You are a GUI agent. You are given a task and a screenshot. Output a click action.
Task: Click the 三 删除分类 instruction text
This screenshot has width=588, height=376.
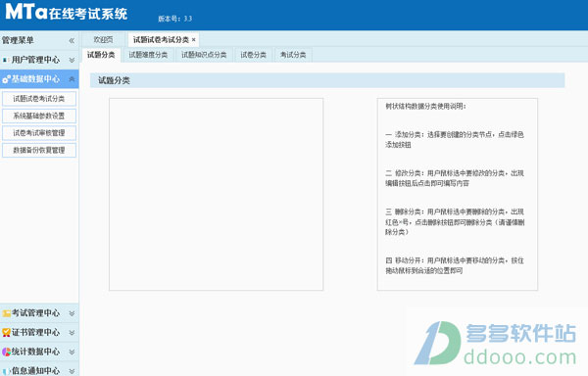[x=455, y=221]
